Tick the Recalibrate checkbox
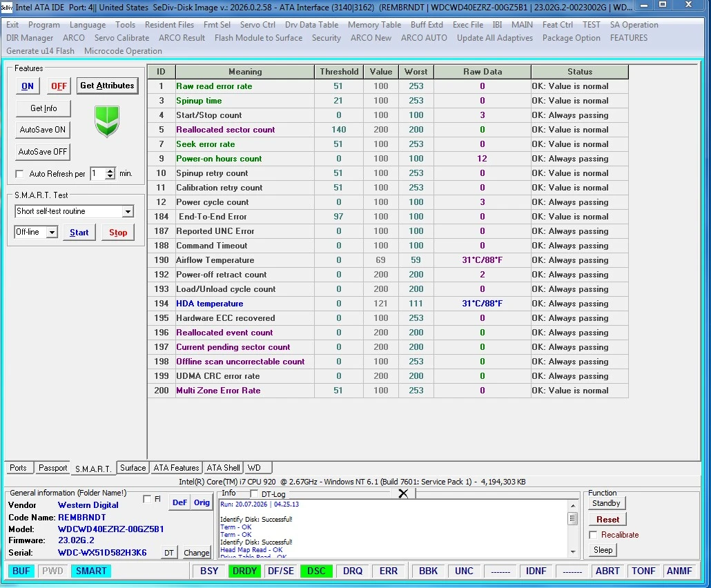The width and height of the screenshot is (711, 588). click(x=593, y=535)
